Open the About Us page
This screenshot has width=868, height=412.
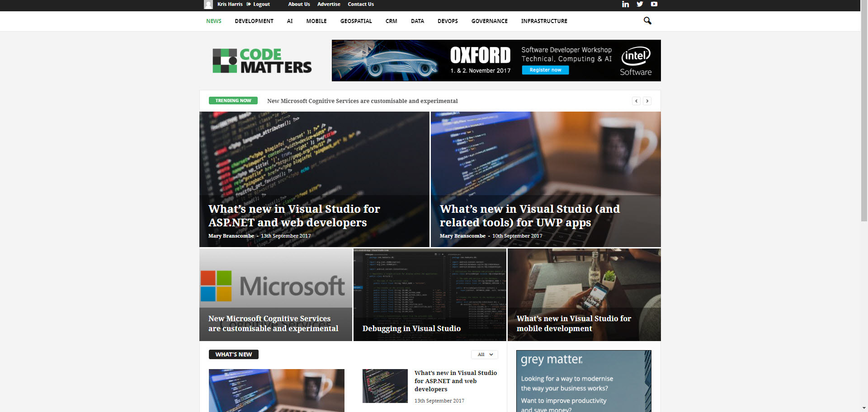299,4
